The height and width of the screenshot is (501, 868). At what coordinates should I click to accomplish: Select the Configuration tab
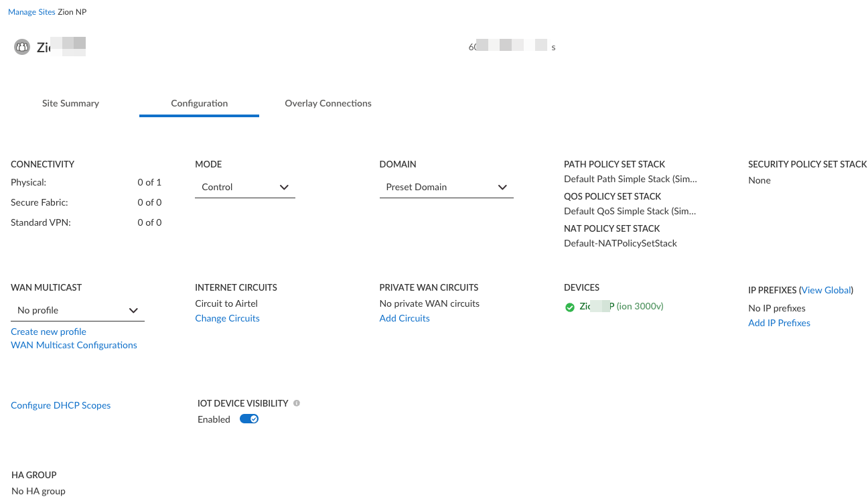pyautogui.click(x=199, y=104)
